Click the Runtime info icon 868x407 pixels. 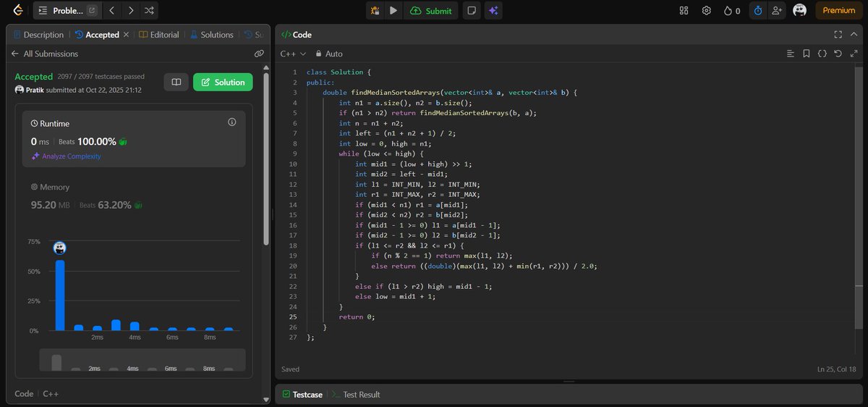(231, 122)
